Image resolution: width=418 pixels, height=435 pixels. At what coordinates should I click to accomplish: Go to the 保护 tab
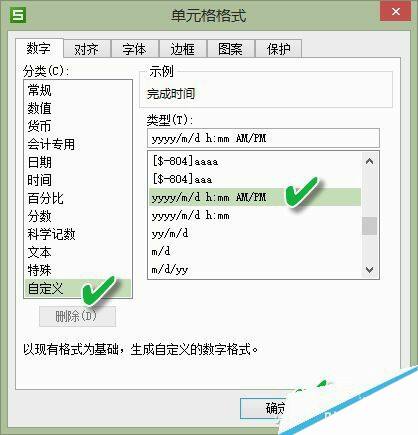pyautogui.click(x=278, y=49)
